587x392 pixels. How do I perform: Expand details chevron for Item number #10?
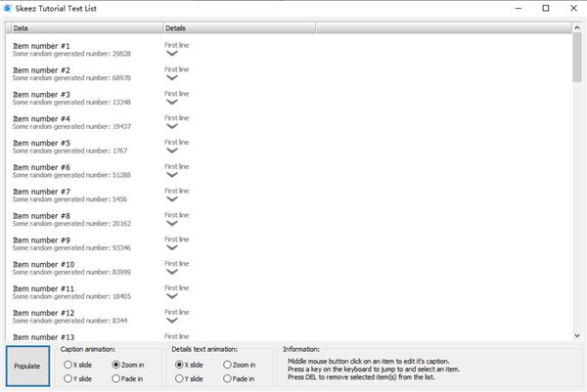(x=172, y=273)
